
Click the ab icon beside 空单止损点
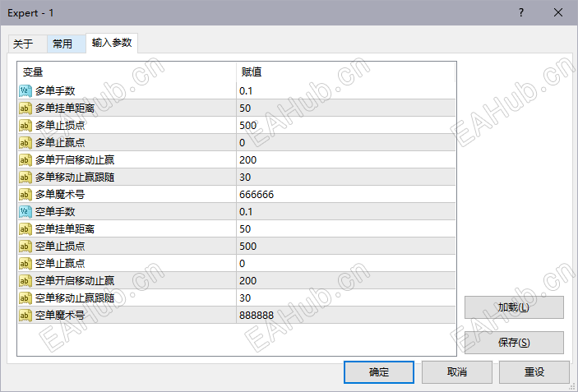click(x=25, y=246)
